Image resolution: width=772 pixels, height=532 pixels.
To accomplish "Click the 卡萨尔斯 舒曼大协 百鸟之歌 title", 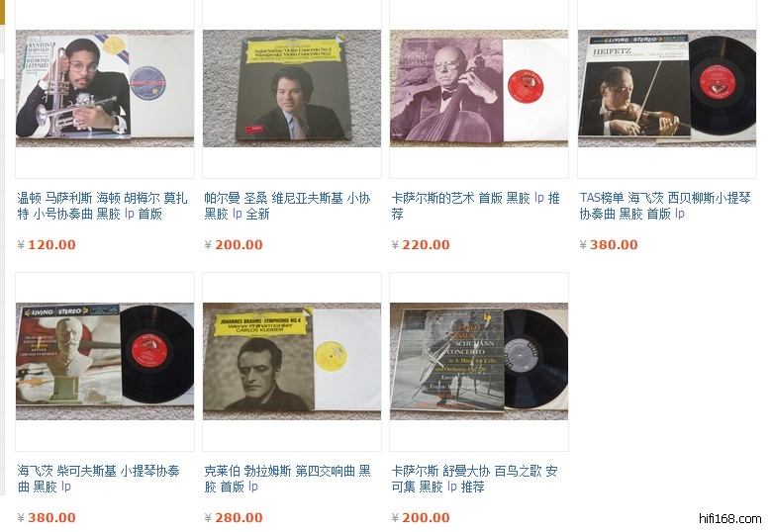I will pos(475,479).
